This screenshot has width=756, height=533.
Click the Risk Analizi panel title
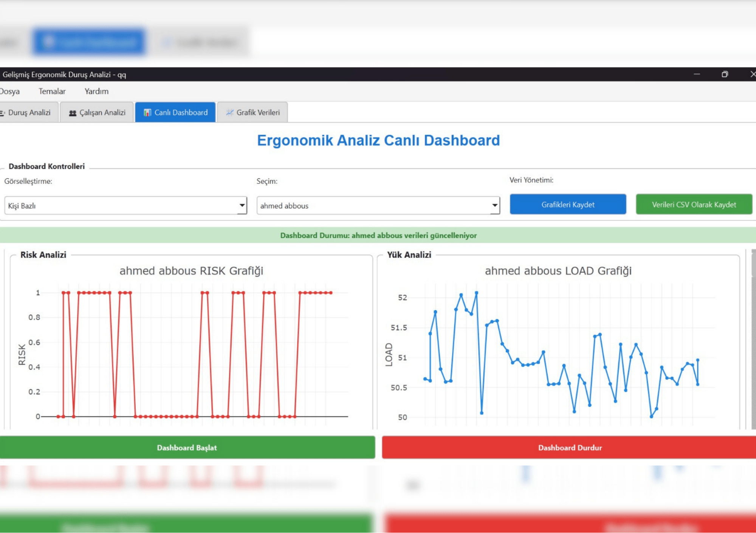(x=43, y=255)
